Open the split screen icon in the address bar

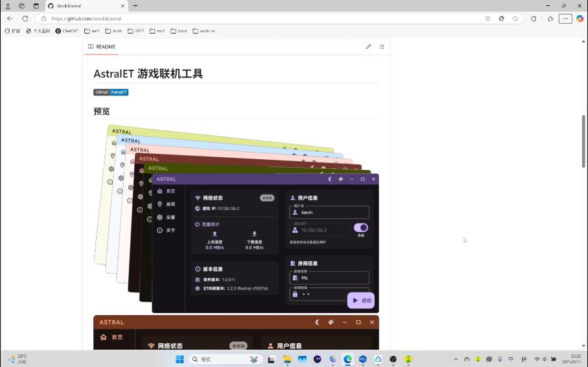(x=488, y=18)
